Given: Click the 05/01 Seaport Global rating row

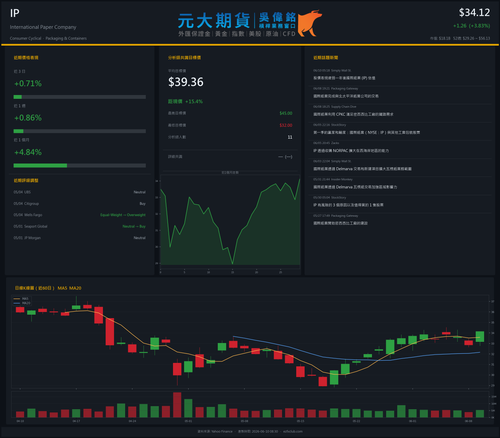Looking at the screenshot, I should [x=80, y=226].
